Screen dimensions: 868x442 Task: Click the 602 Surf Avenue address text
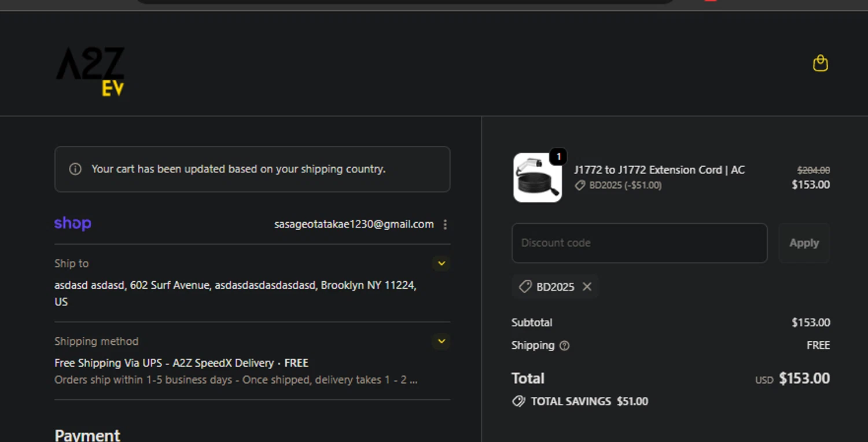coord(236,293)
